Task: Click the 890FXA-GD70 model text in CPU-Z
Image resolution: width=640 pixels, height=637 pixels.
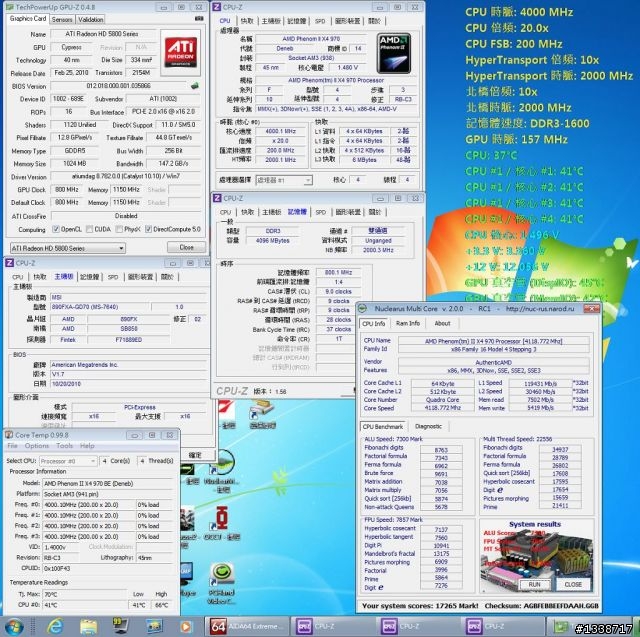Action: pyautogui.click(x=84, y=307)
